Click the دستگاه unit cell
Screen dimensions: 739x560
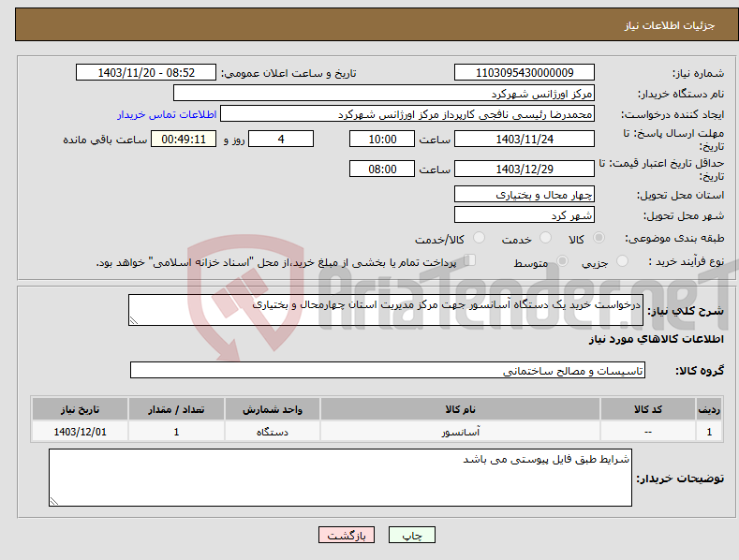(273, 432)
